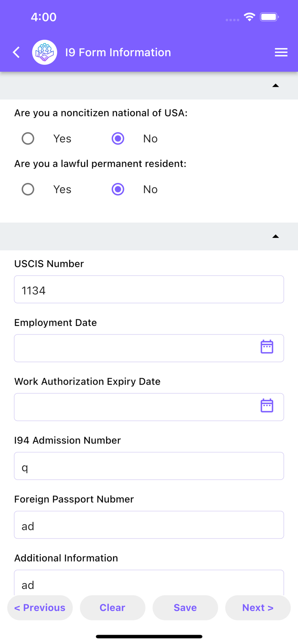Tap the cellular signal dots in the status bar
298x644 pixels.
pos(232,20)
